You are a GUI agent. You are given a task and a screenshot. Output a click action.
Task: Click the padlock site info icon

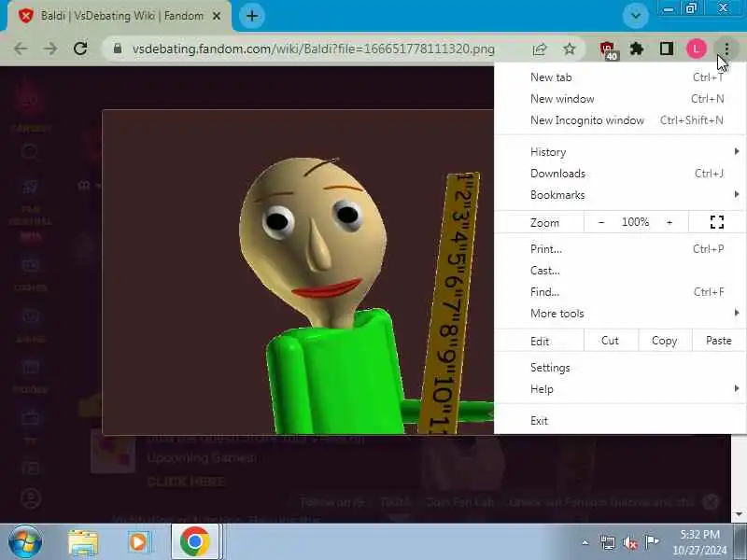click(x=118, y=49)
